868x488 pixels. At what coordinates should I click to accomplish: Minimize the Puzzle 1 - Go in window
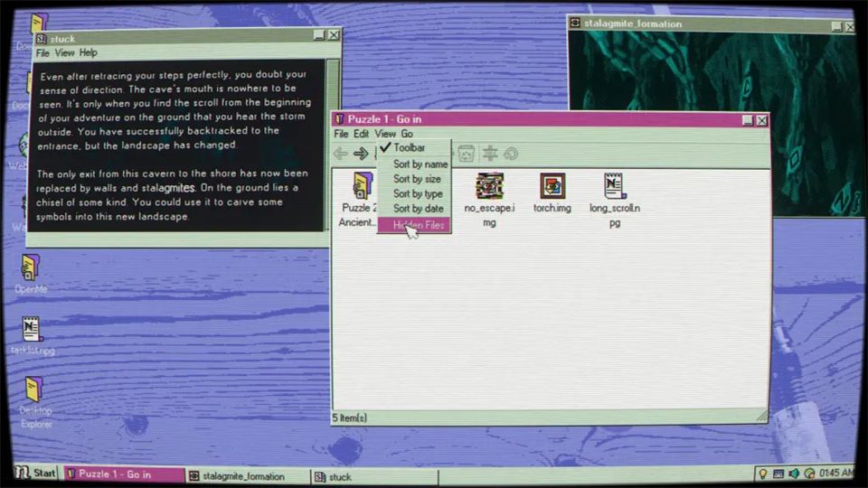[748, 120]
